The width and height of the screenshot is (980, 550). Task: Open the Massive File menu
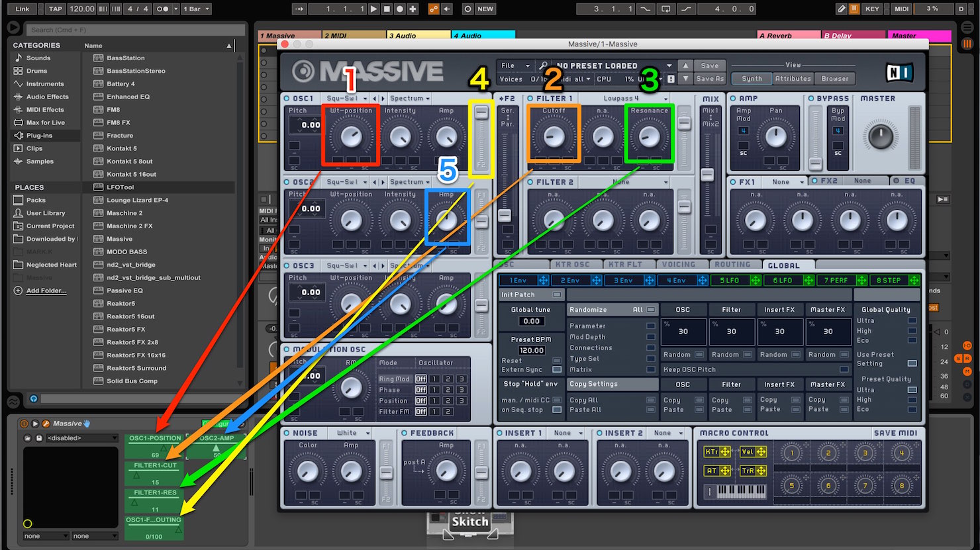[x=515, y=66]
